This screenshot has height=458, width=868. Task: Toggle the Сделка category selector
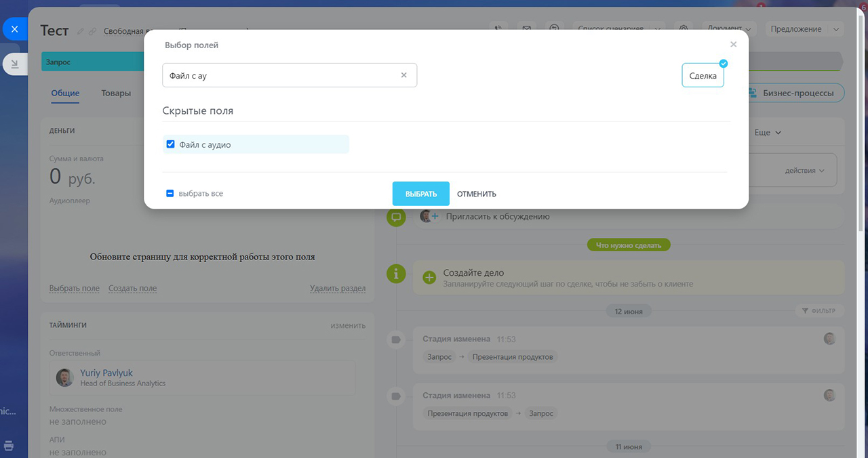pos(703,76)
